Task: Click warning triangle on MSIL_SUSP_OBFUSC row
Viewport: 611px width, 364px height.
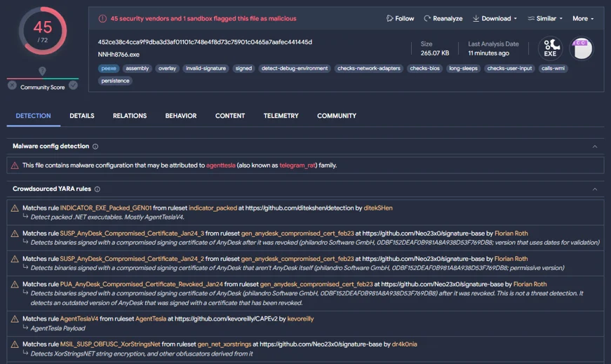Action: (15, 344)
